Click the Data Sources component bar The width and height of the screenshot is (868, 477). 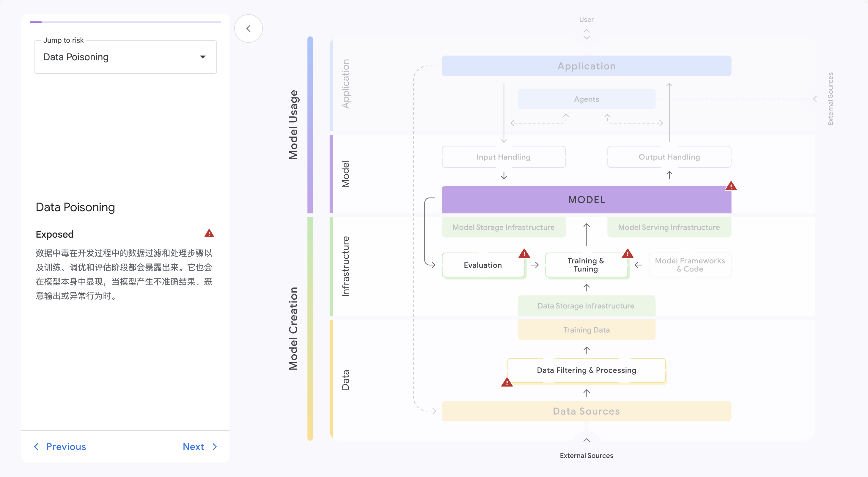coord(586,411)
